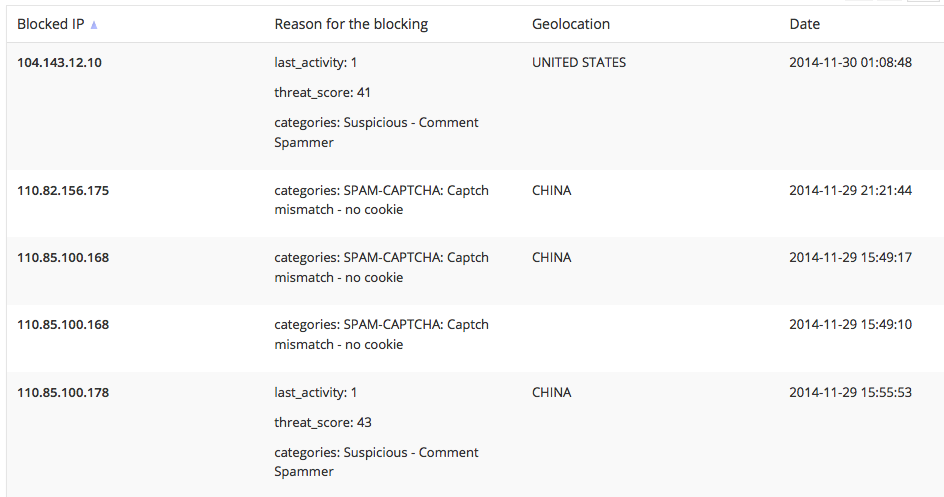
Task: Click UNITED STATES geolocation cell
Action: [579, 63]
